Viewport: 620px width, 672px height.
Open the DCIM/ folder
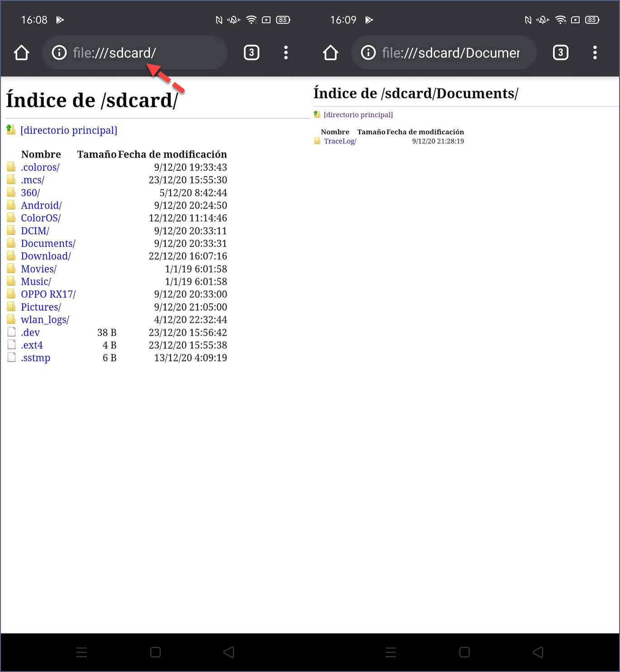point(35,230)
